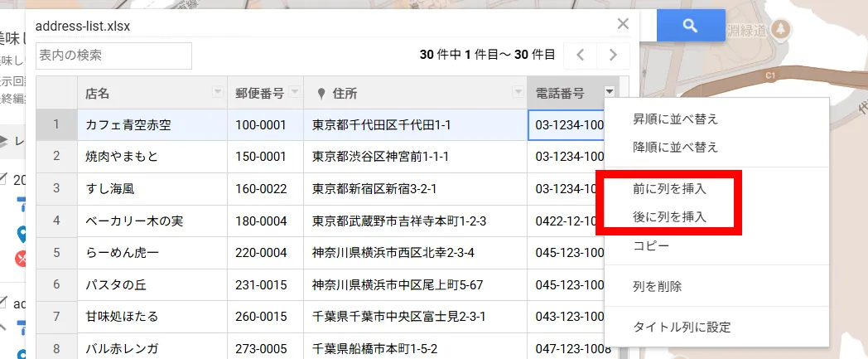The height and width of the screenshot is (359, 868).
Task: Go to the previous page of table rows
Action: click(x=581, y=56)
